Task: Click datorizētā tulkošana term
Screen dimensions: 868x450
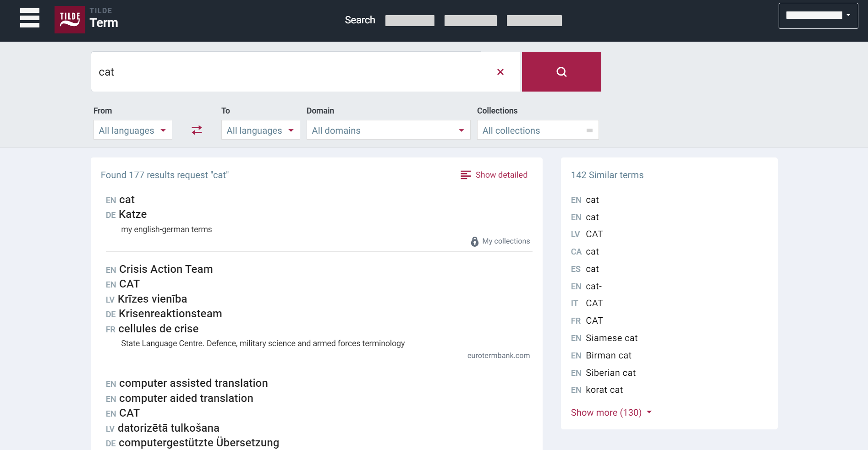Action: (168, 428)
